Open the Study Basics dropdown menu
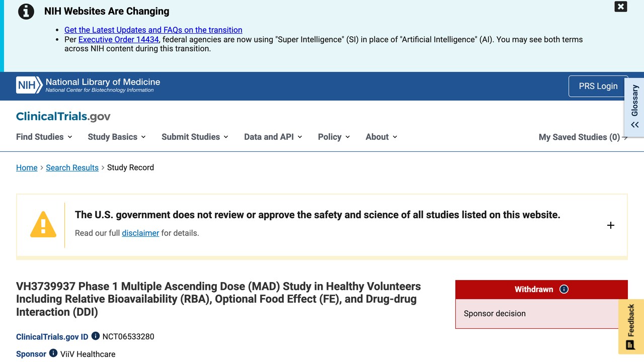The image size is (644, 362). [x=117, y=137]
